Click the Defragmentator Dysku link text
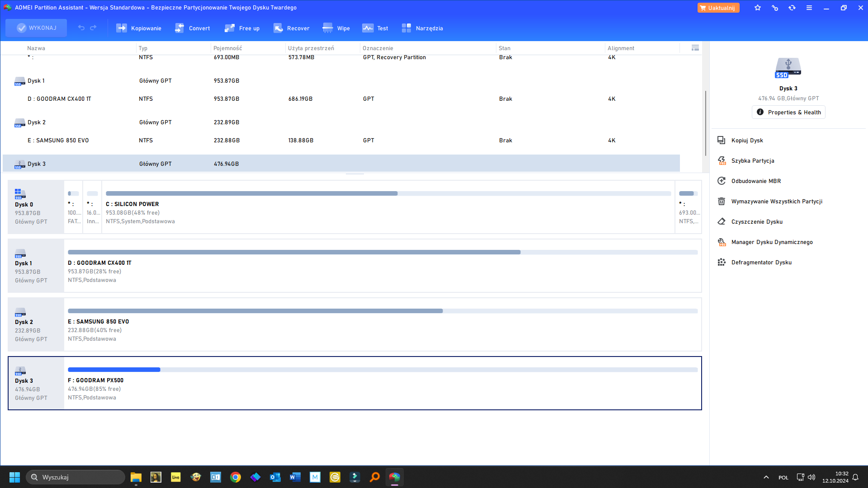The image size is (868, 488). [761, 263]
